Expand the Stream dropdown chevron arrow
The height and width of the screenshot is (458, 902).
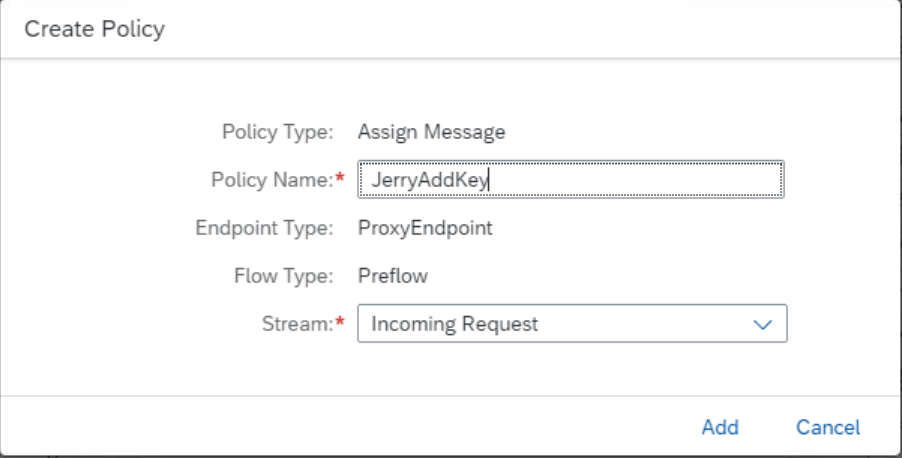(x=763, y=325)
